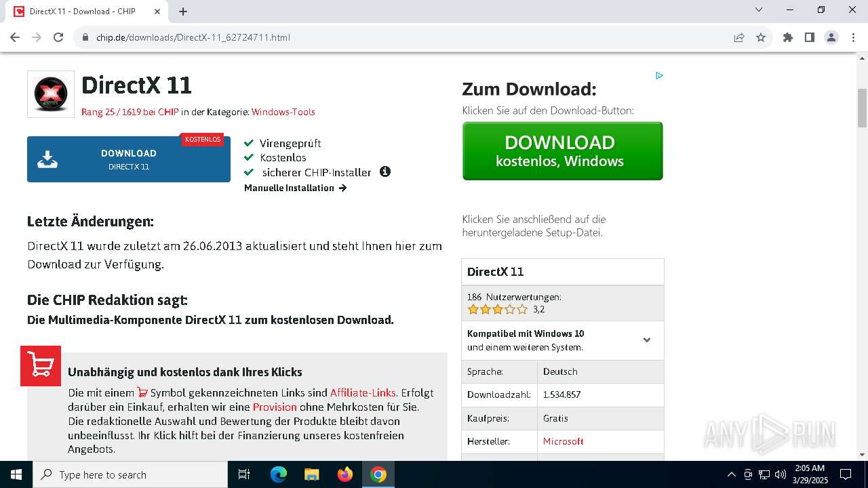The width and height of the screenshot is (868, 488).
Task: Click the Sprache value Deutsch
Action: click(x=560, y=371)
